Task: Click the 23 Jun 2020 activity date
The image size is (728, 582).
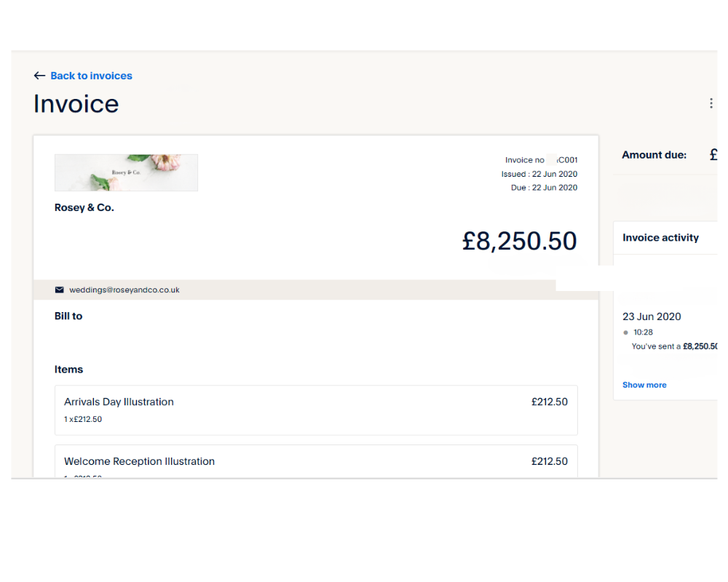Action: pyautogui.click(x=652, y=316)
